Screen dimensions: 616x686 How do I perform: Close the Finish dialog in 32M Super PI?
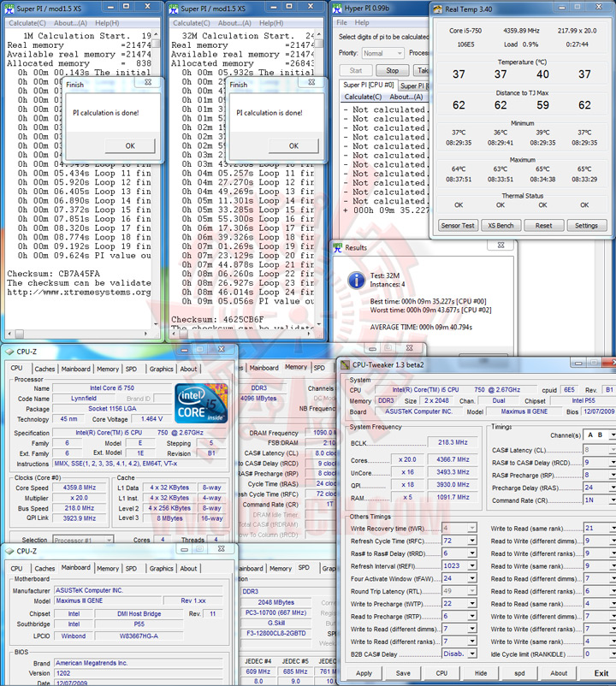[311, 82]
